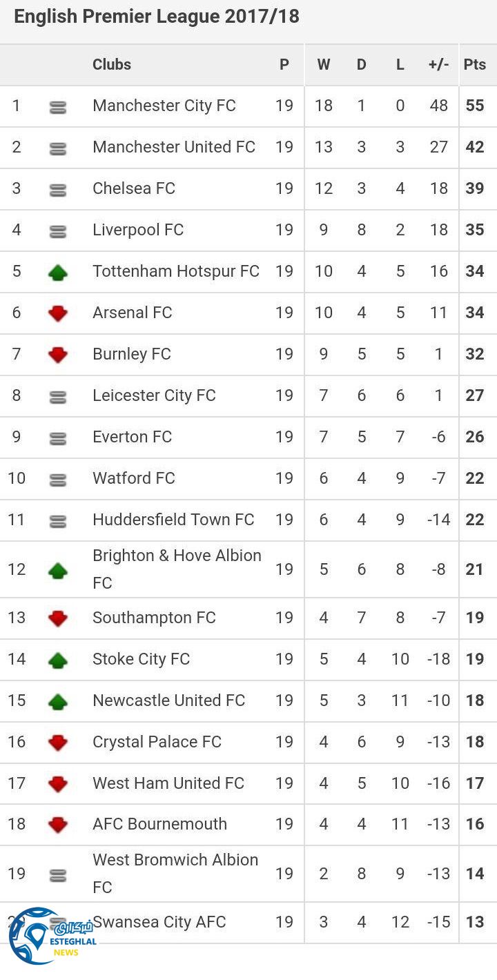Click the +/- goal difference header
The width and height of the screenshot is (497, 980).
(x=438, y=65)
